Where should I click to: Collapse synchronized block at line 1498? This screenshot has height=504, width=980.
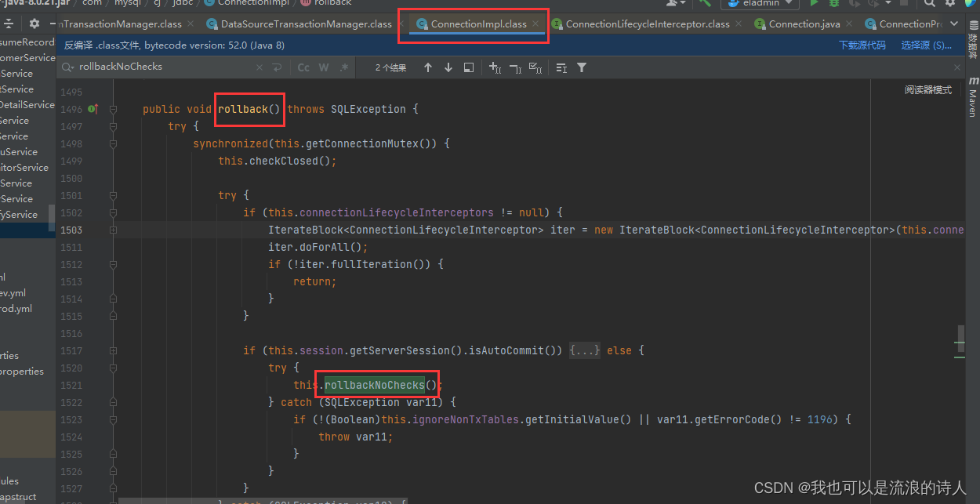[x=114, y=143]
